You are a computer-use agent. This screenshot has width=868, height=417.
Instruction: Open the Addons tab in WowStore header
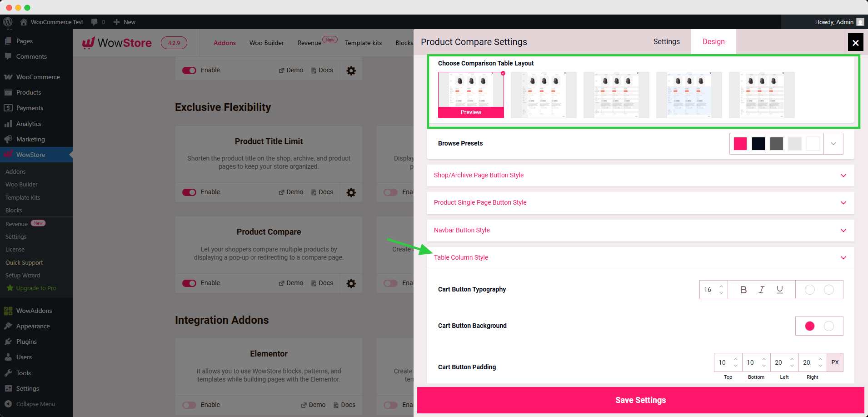pos(224,43)
